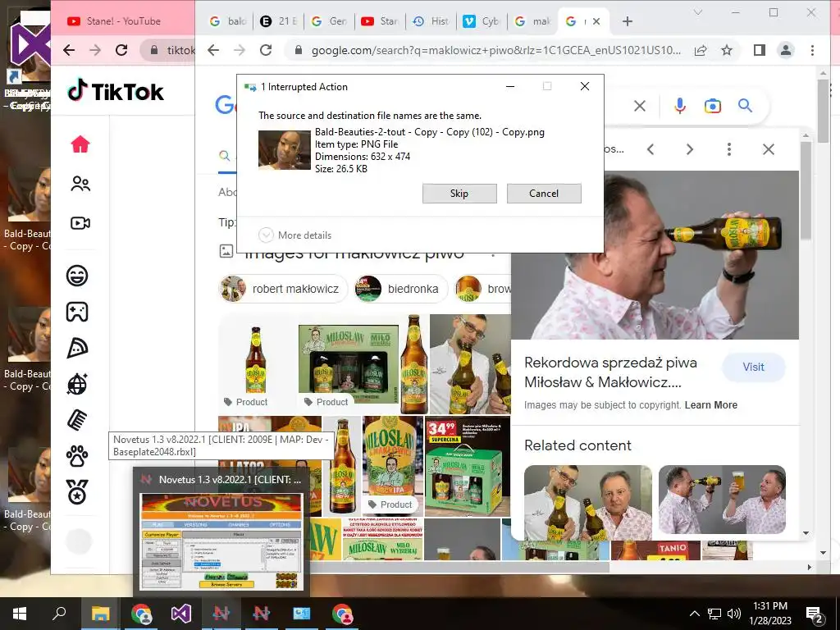Select TikTok animals paw icon

(77, 456)
